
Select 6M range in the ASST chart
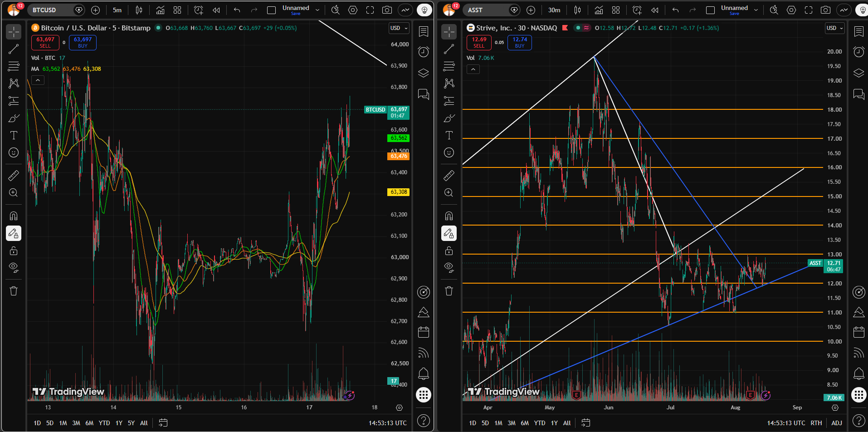click(x=525, y=423)
